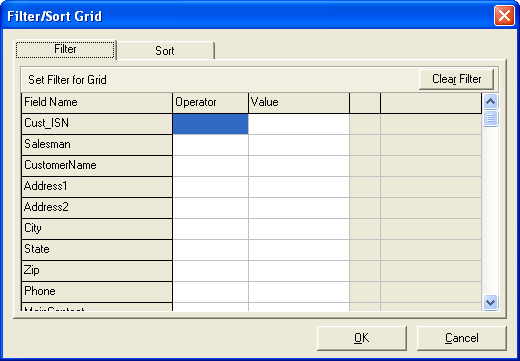Select the City row header

(97, 229)
